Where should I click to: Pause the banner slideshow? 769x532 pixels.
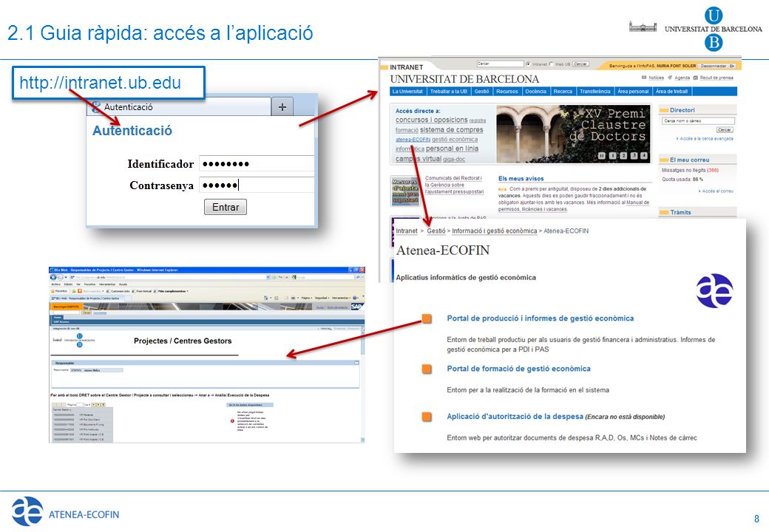(x=602, y=155)
